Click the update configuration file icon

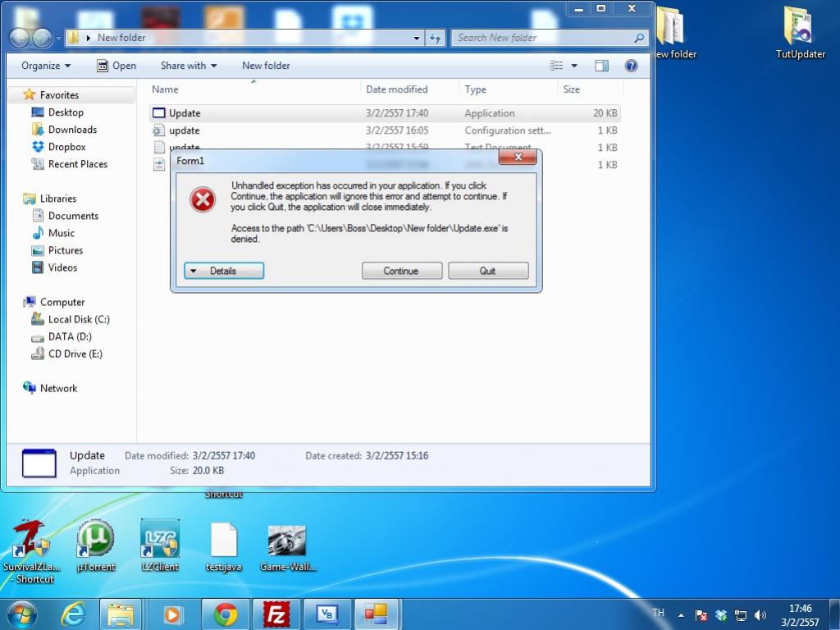pos(158,130)
